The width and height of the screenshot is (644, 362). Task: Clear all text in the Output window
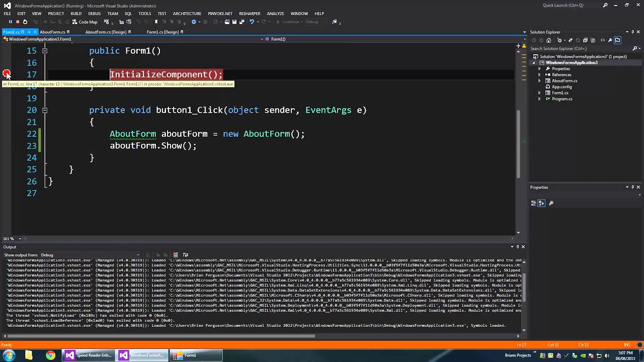point(176,255)
